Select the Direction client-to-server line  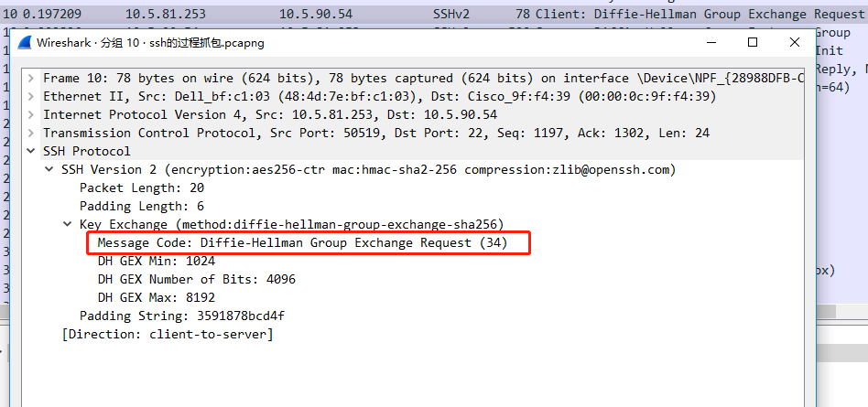coord(167,335)
